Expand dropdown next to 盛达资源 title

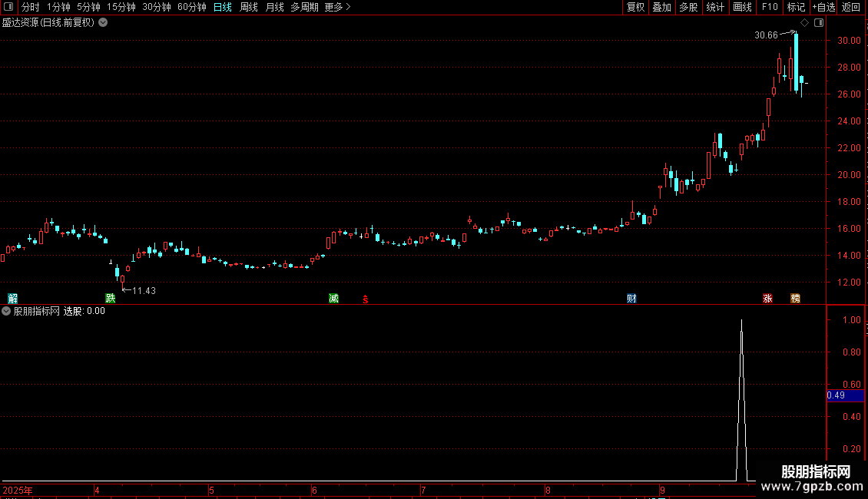pos(103,23)
